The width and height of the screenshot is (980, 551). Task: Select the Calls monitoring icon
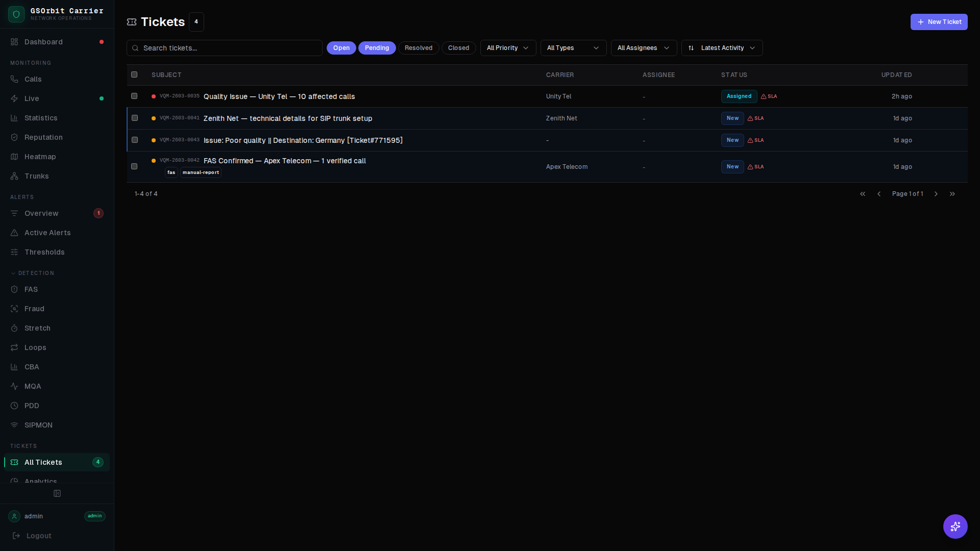[15, 79]
